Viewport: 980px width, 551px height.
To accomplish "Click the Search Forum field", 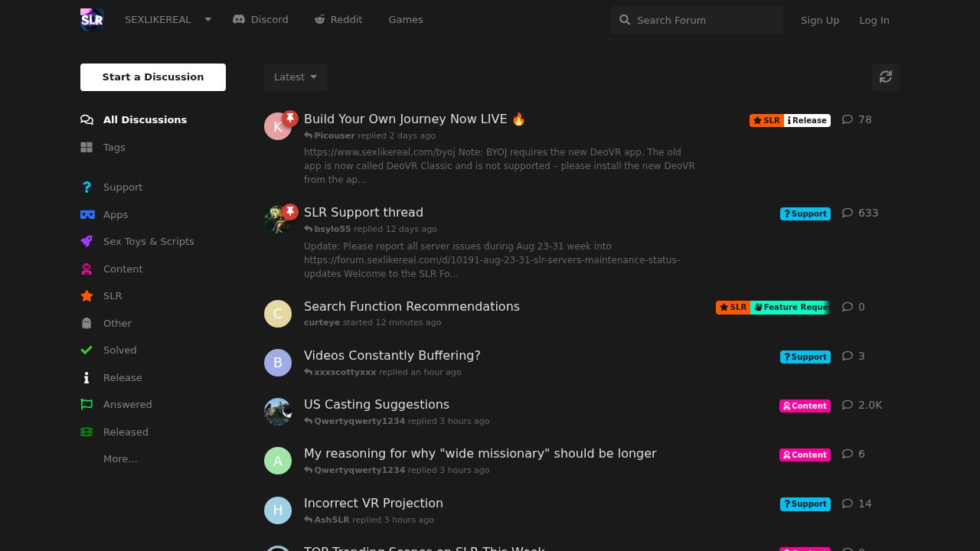I will [x=697, y=20].
